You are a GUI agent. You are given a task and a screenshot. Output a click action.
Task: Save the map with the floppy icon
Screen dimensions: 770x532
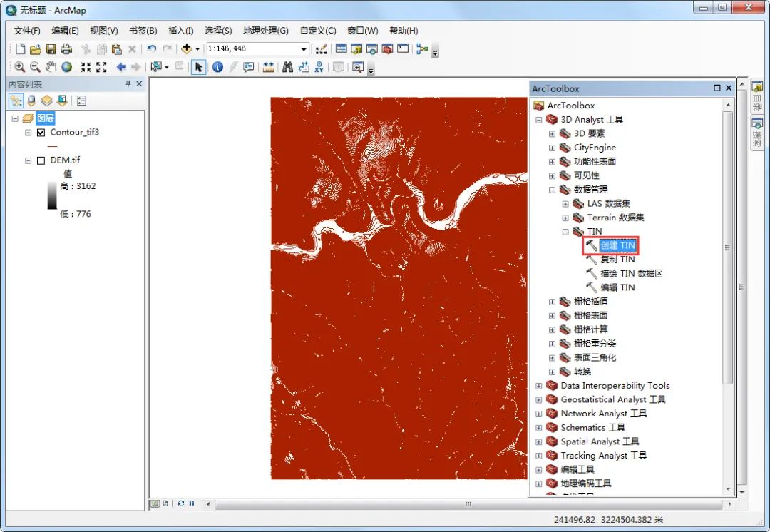tap(51, 48)
